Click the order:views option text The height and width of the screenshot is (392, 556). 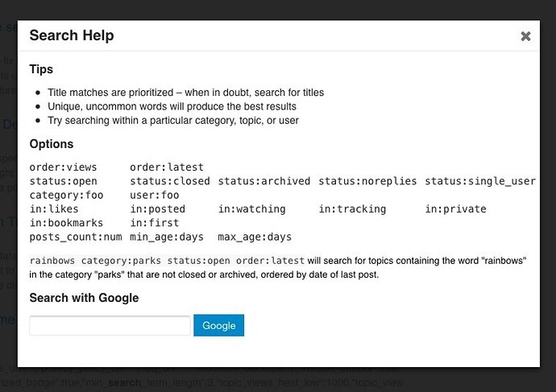63,167
